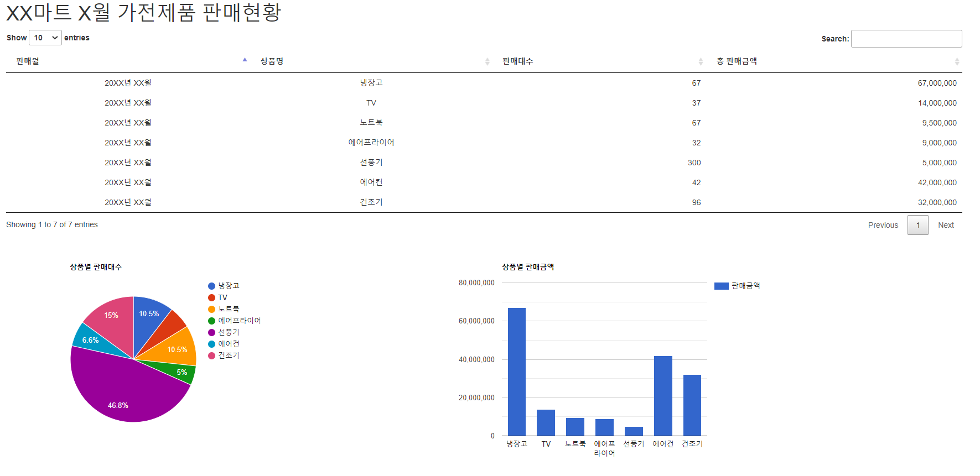Select the 에어컨 cell in the table
This screenshot has width=980, height=476.
click(x=371, y=182)
